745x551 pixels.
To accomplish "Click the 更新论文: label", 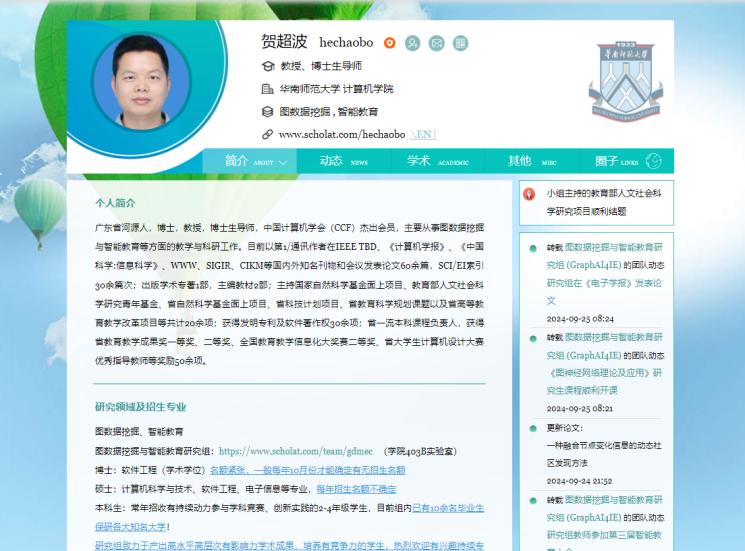I will click(564, 428).
